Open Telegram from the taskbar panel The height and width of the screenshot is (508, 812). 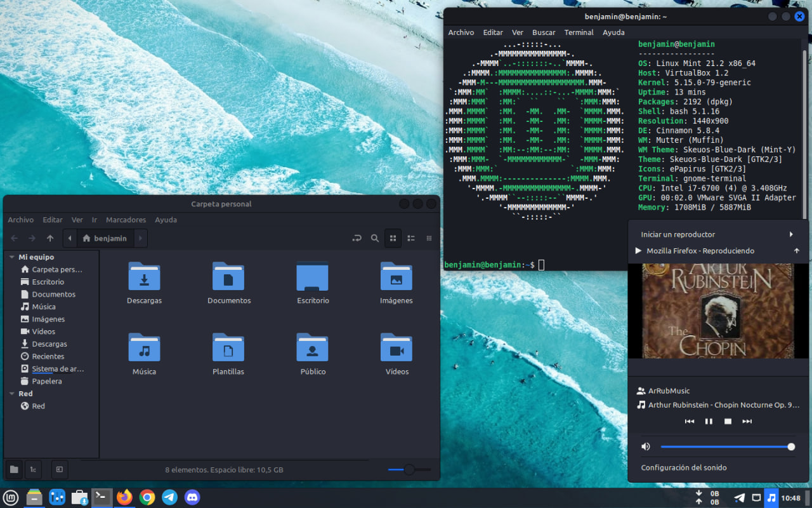(x=169, y=497)
